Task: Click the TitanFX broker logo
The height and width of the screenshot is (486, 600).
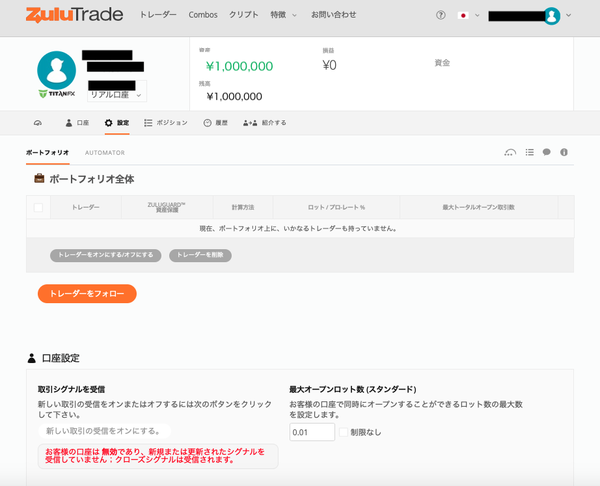Action: tap(57, 94)
